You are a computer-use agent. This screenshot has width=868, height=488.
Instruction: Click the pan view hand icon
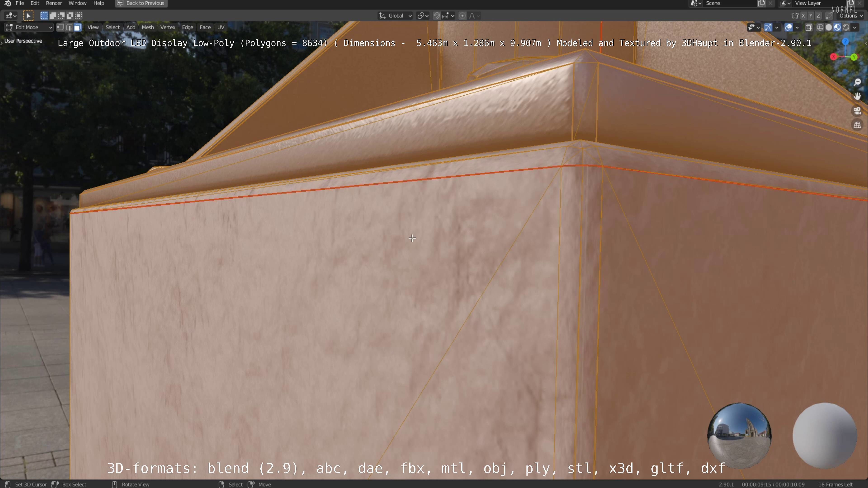pos(858,97)
